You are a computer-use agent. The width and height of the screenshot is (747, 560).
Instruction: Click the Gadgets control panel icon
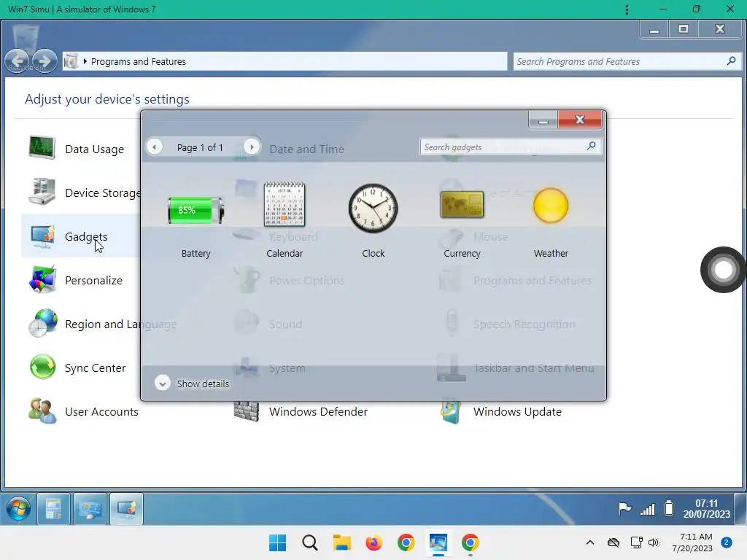[42, 237]
